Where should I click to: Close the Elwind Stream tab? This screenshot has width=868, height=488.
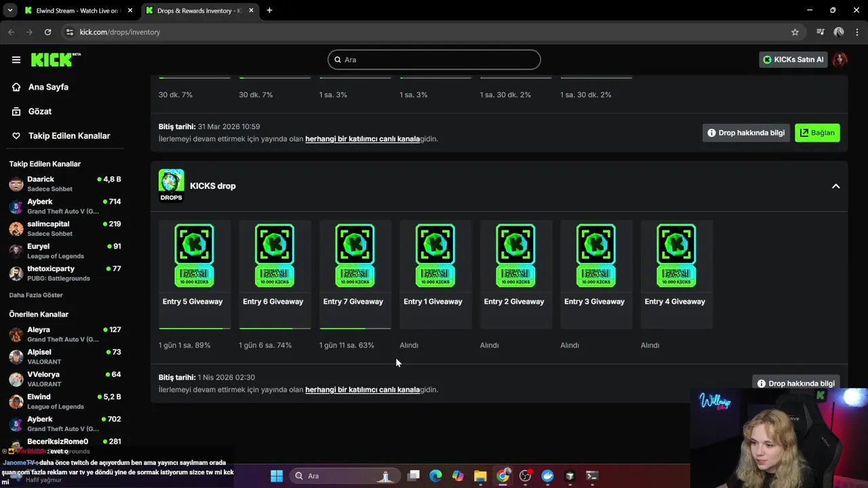pyautogui.click(x=130, y=10)
